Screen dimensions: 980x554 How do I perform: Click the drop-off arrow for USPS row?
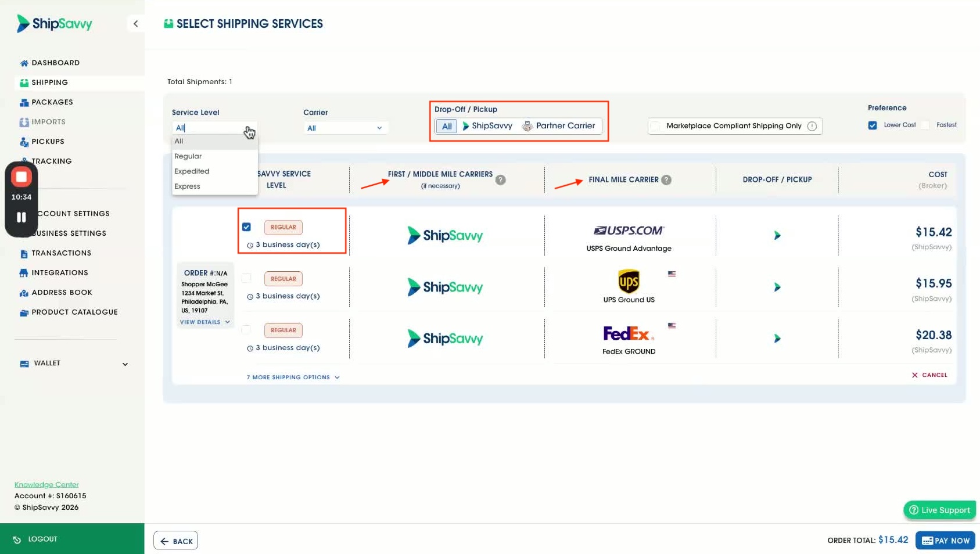coord(777,235)
